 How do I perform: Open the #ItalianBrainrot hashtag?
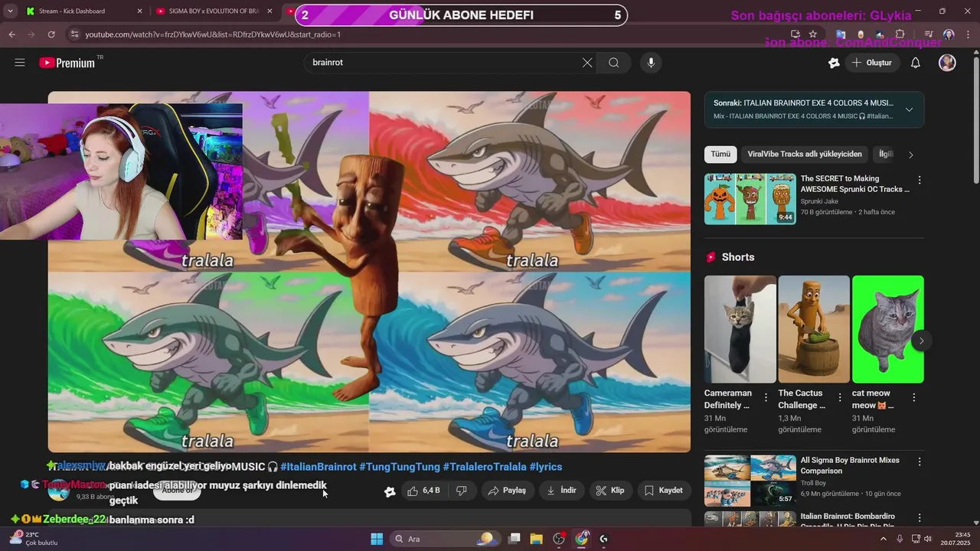(318, 467)
